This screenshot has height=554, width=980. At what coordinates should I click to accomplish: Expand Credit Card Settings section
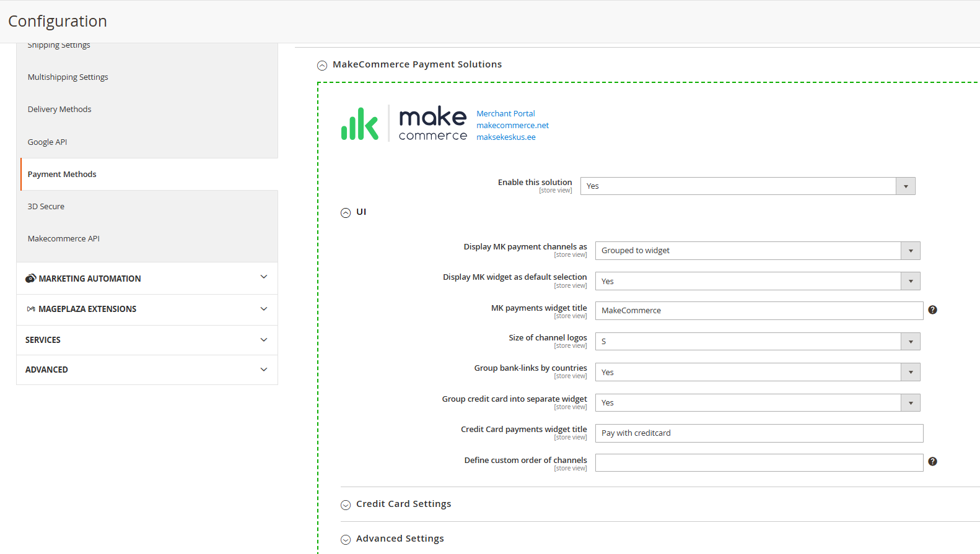[346, 505]
